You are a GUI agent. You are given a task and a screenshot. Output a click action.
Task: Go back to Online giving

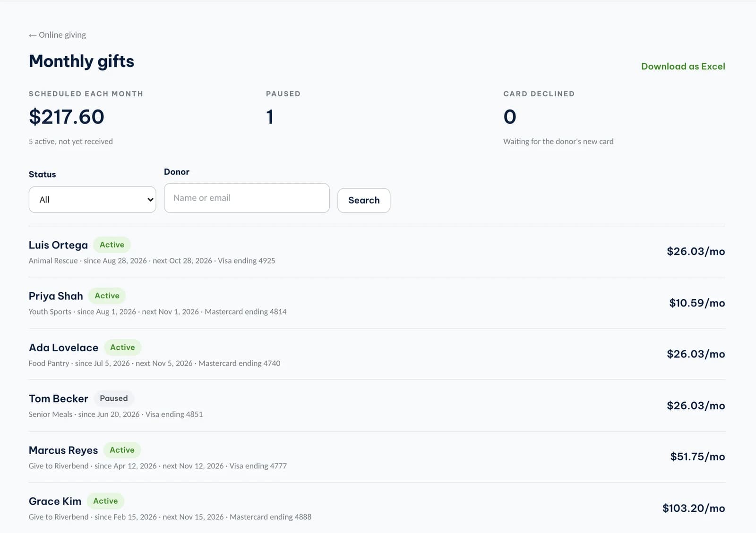(x=57, y=35)
